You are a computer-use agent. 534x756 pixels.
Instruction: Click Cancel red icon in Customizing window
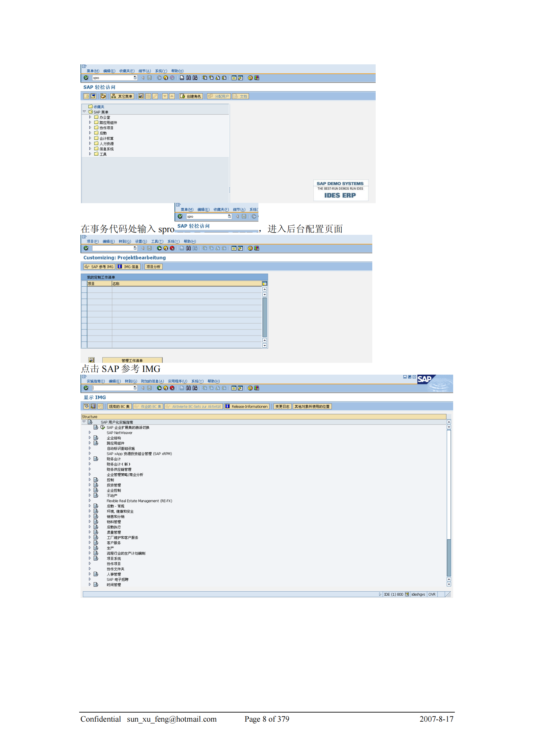tap(172, 248)
